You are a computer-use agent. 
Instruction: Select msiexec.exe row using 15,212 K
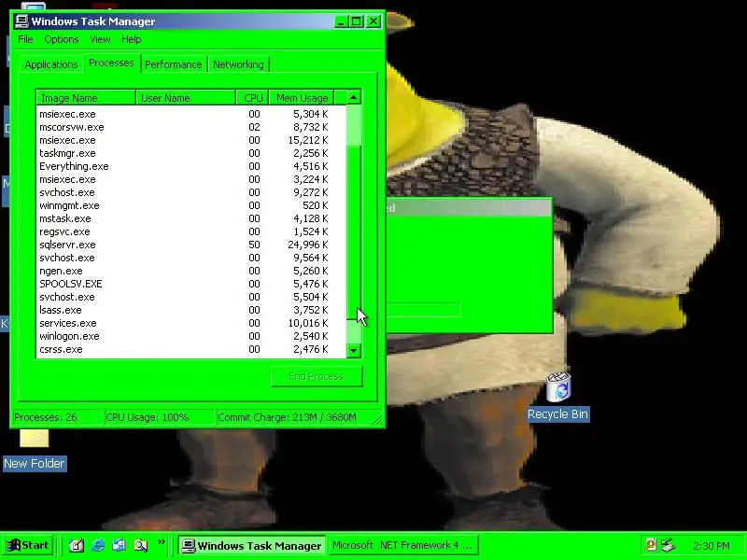(191, 140)
